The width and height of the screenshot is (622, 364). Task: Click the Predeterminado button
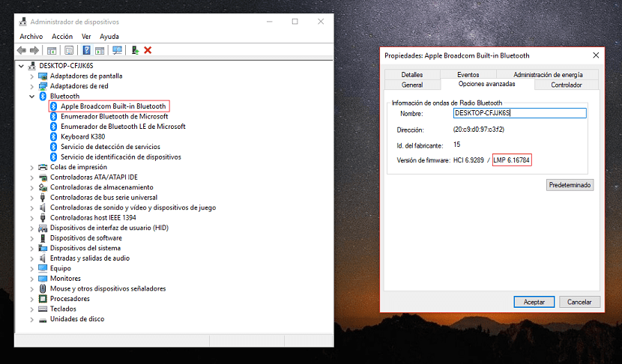click(x=570, y=185)
